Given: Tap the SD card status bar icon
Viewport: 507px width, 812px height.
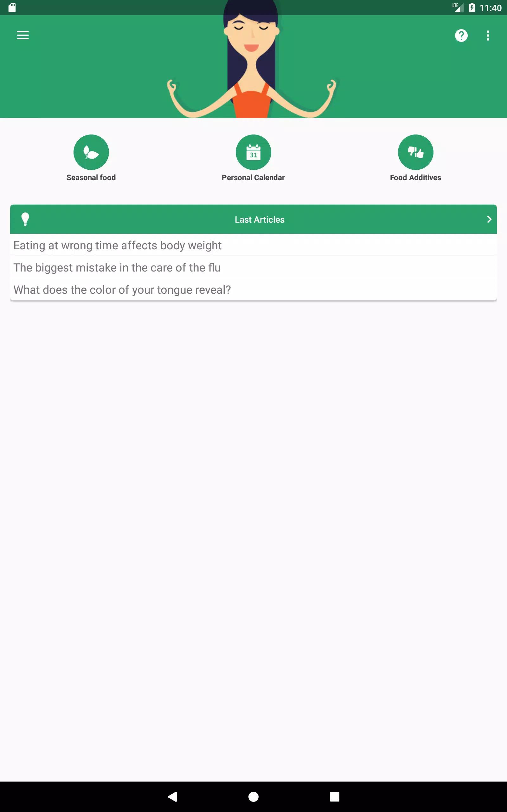Looking at the screenshot, I should pyautogui.click(x=12, y=8).
